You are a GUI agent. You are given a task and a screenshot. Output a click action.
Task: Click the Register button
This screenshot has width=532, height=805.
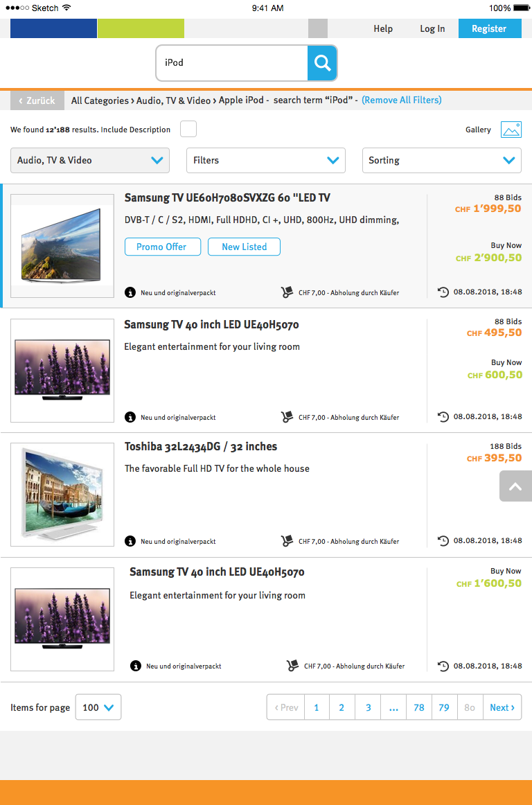pos(489,29)
